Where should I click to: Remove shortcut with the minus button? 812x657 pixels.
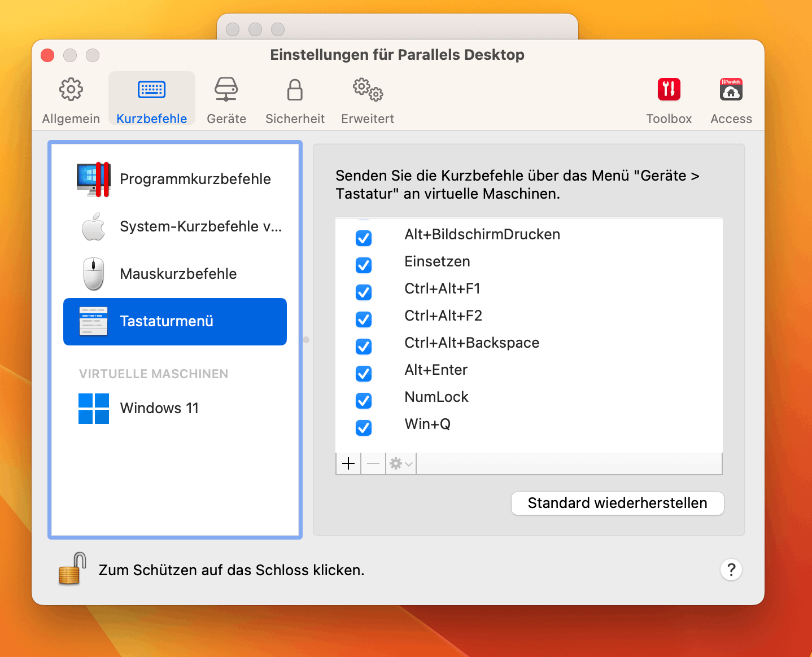point(373,463)
